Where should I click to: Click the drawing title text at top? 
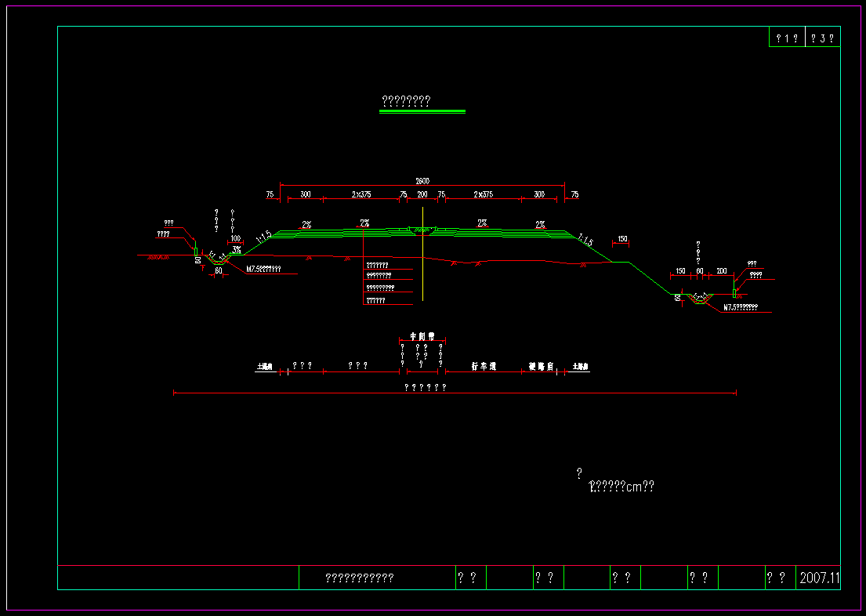point(406,101)
